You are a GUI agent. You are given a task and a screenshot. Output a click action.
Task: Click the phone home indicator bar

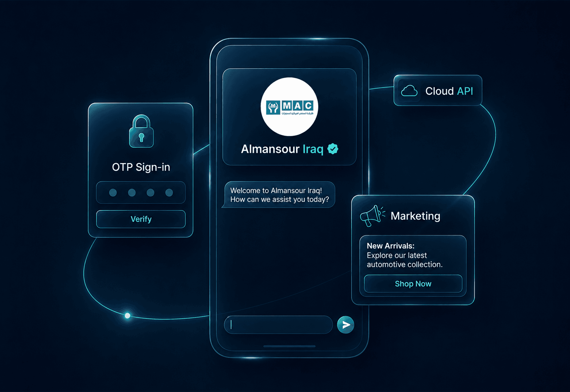click(x=289, y=346)
